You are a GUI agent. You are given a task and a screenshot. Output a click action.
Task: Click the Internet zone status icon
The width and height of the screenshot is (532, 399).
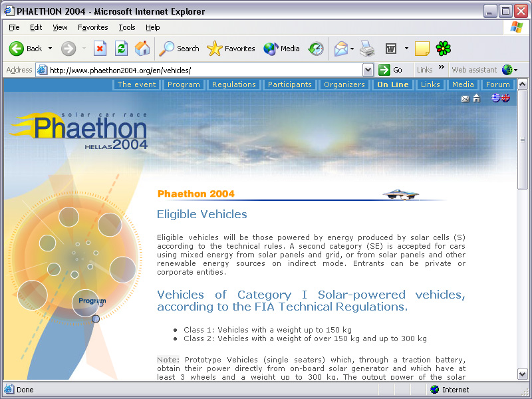[x=434, y=390]
